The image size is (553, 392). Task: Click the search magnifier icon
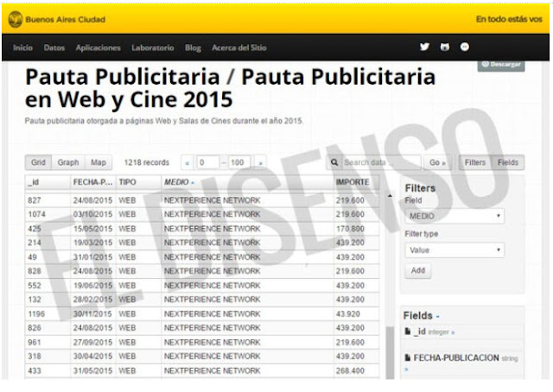(334, 162)
